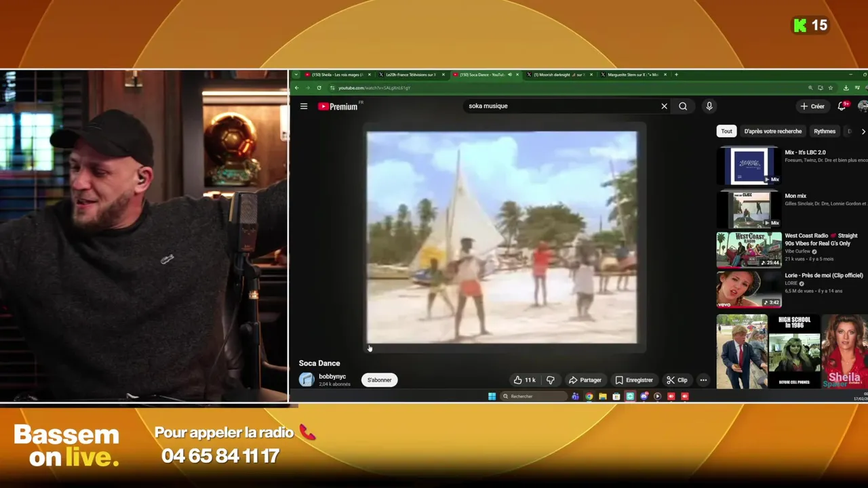Open the HIGH SCHOOL IN 1986 short thumbnail

[x=794, y=352]
